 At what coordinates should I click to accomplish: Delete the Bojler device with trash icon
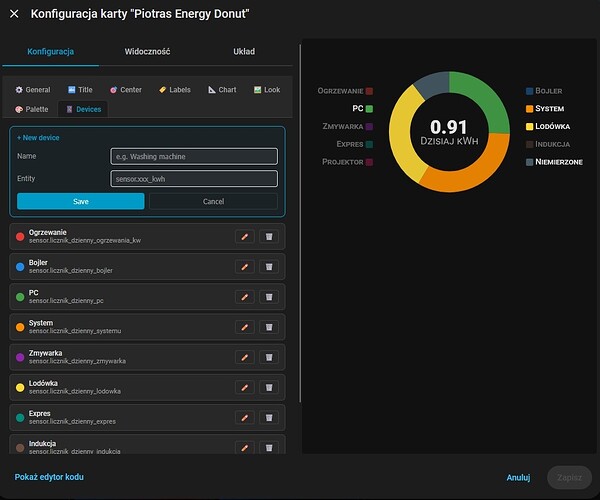tap(269, 267)
